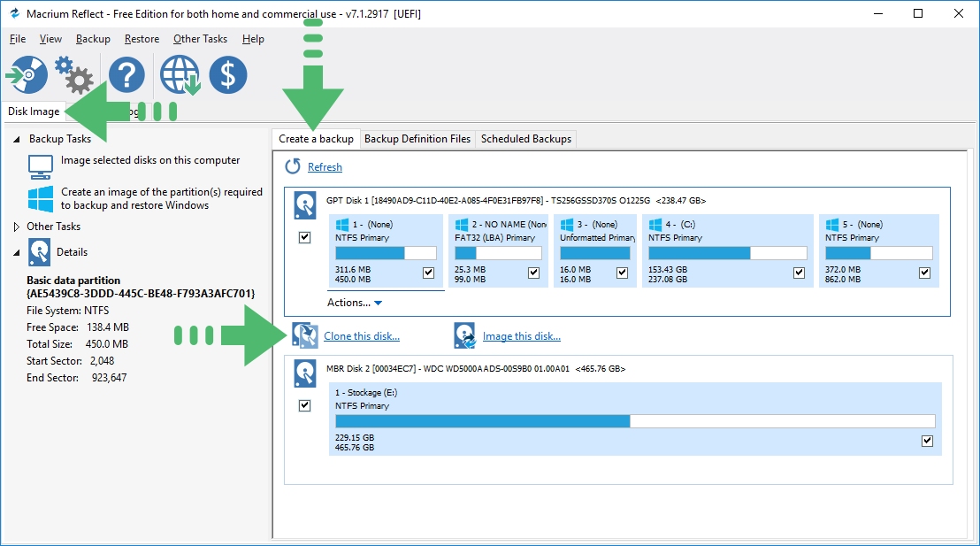Viewport: 980px width, 546px height.
Task: Click Windows icon on partition 4 (C:)
Action: [x=655, y=225]
